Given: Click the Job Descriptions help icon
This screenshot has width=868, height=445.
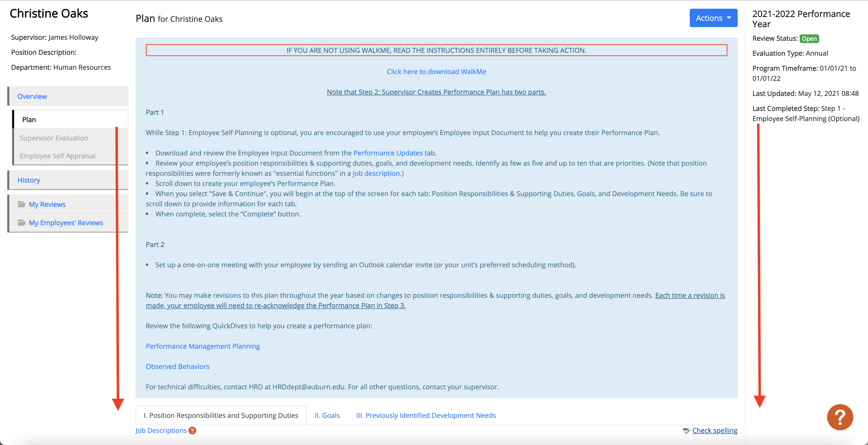Looking at the screenshot, I should click(192, 430).
